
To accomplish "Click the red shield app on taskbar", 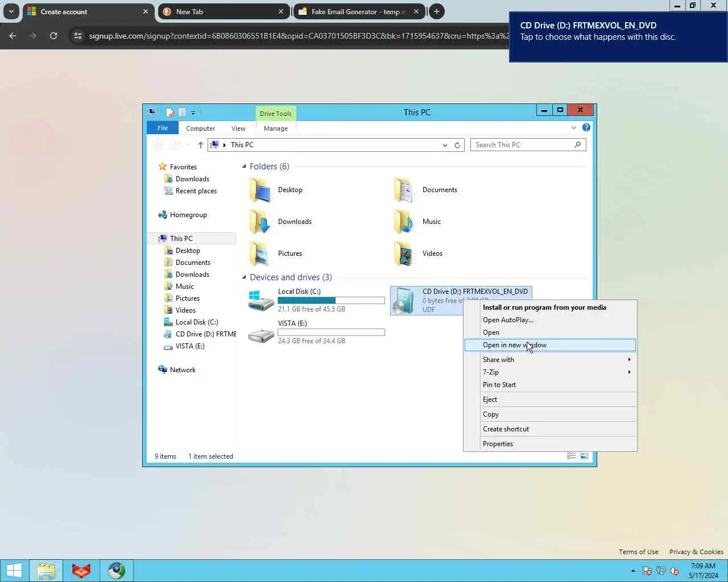I will pyautogui.click(x=81, y=571).
